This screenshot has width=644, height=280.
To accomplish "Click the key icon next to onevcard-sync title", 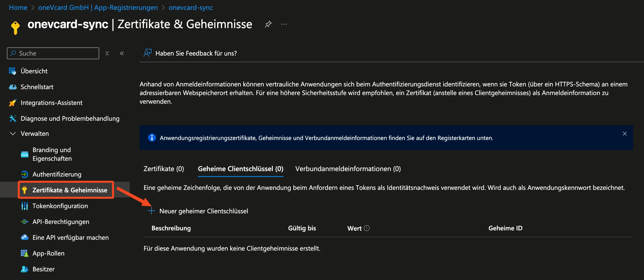I will 15,27.
